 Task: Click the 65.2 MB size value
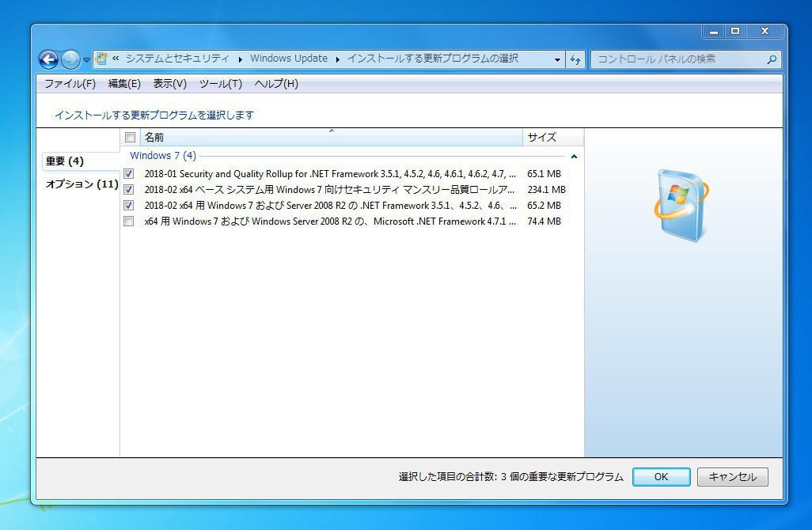tap(544, 206)
